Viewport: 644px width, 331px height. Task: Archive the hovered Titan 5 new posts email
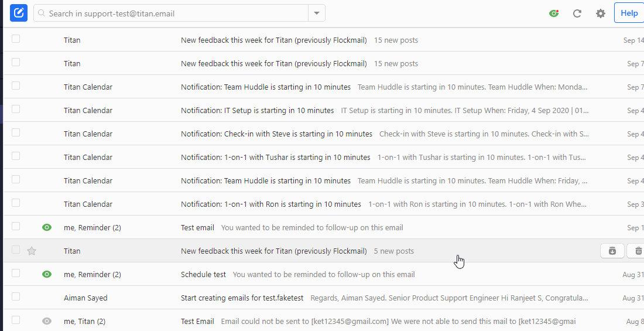[612, 251]
